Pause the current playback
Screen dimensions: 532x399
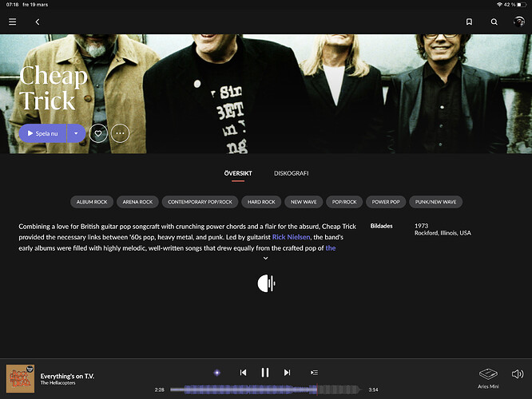(x=265, y=373)
